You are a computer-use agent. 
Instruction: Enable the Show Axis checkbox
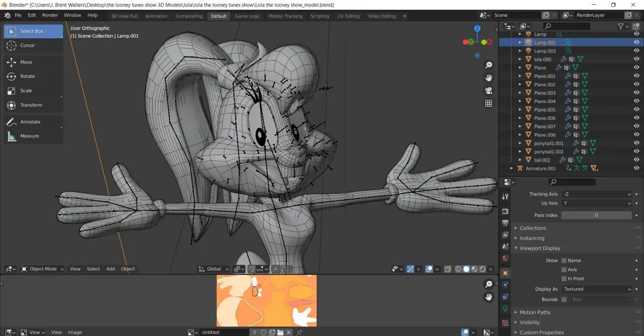564,269
